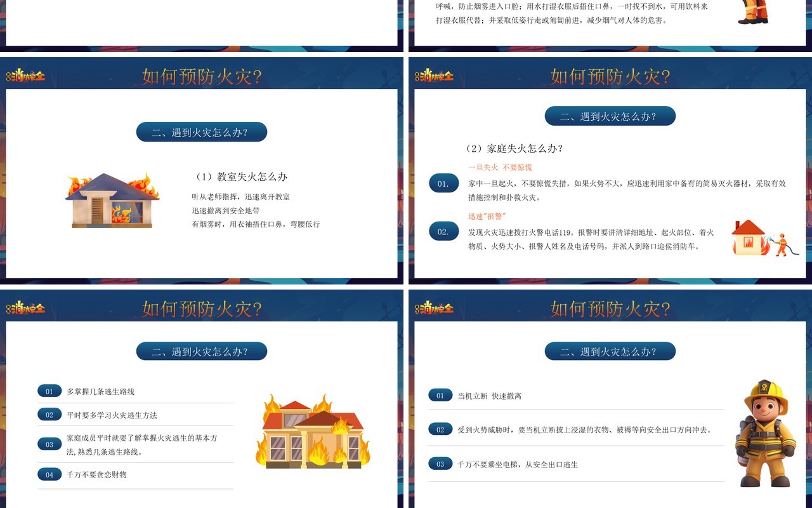Click the paragraph about dialing fire number 119
The width and height of the screenshot is (812, 508).
point(591,239)
